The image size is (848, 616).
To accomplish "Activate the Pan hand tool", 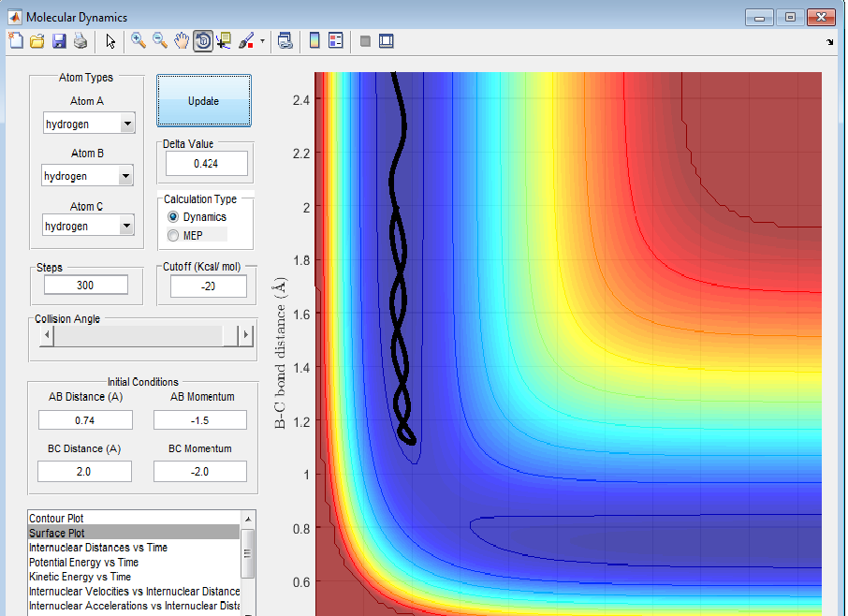I will [182, 40].
